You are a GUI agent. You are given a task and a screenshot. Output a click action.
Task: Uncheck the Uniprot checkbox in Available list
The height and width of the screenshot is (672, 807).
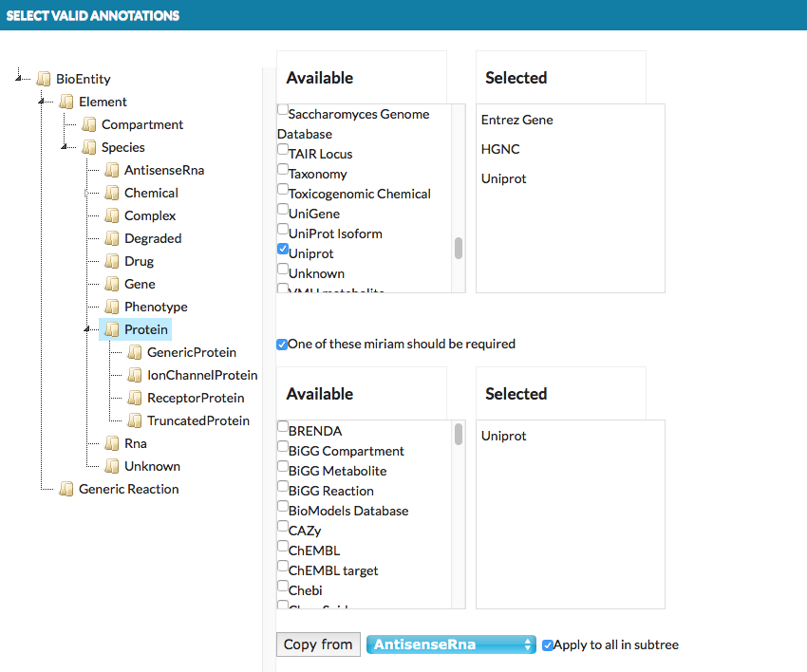[283, 250]
